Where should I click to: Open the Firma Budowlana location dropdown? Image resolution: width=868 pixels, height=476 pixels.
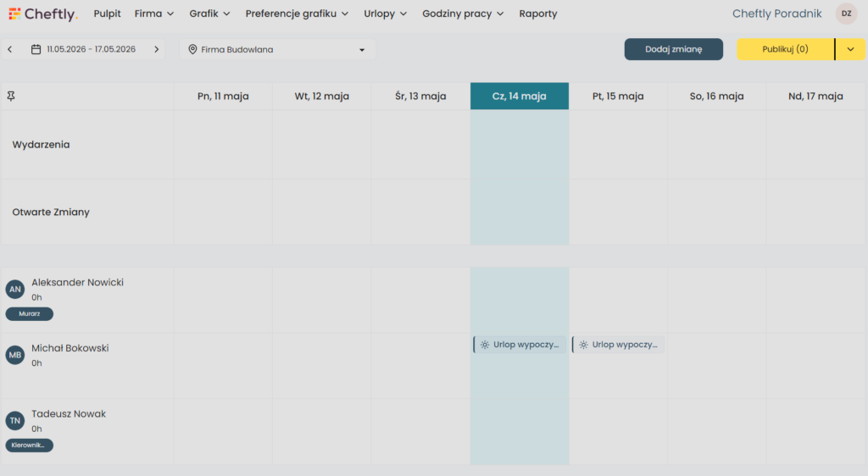pyautogui.click(x=277, y=49)
